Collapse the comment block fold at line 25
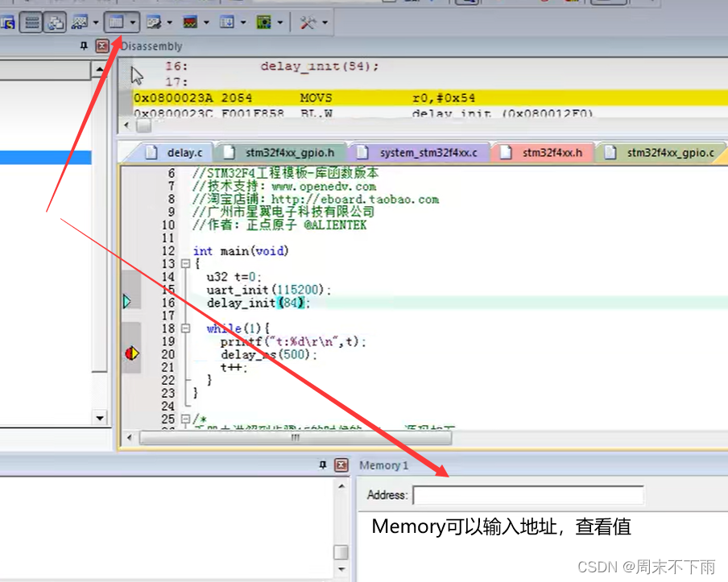Image resolution: width=728 pixels, height=582 pixels. coord(186,419)
